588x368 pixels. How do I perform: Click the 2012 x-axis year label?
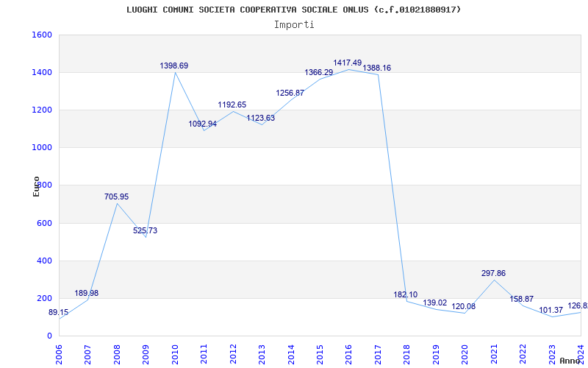(x=233, y=355)
